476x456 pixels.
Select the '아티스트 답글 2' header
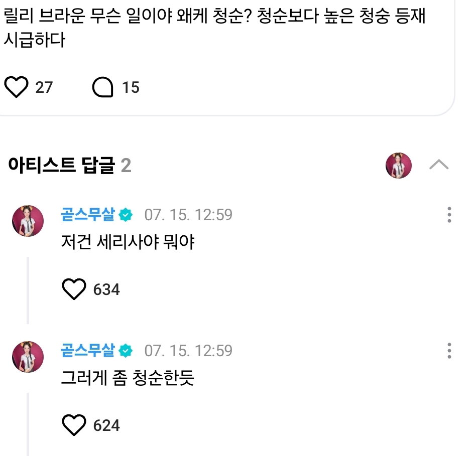coord(69,166)
